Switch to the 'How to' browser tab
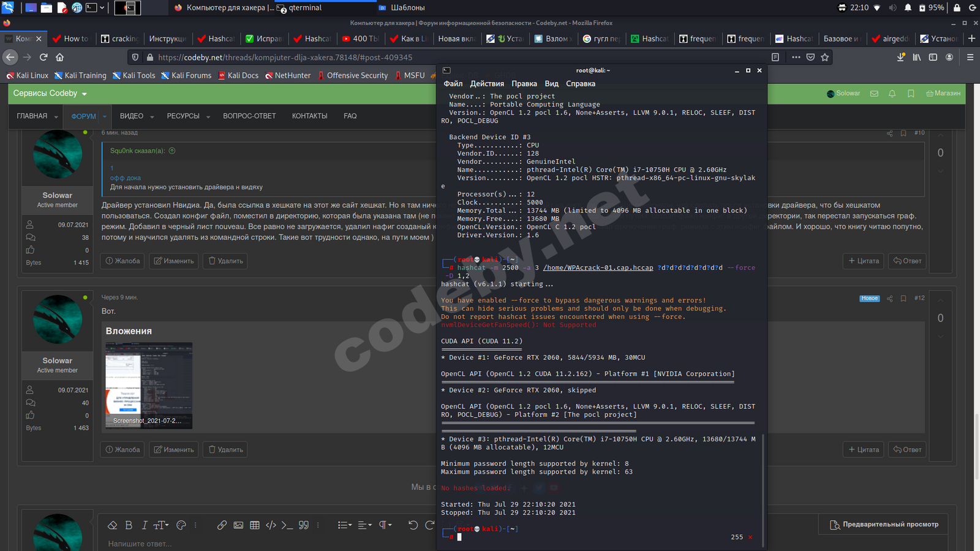 tap(70, 39)
